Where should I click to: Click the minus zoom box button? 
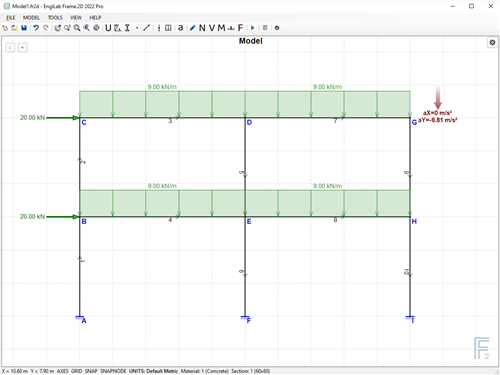(x=10, y=48)
